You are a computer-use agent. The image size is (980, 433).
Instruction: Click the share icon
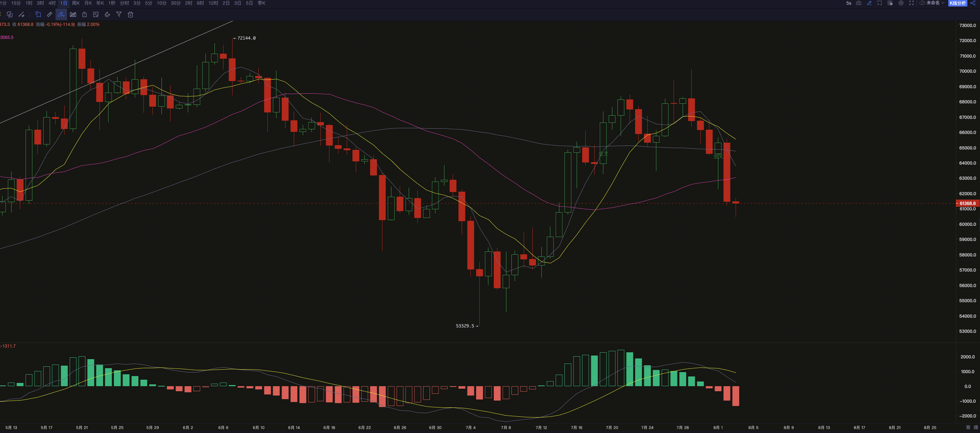tap(973, 3)
